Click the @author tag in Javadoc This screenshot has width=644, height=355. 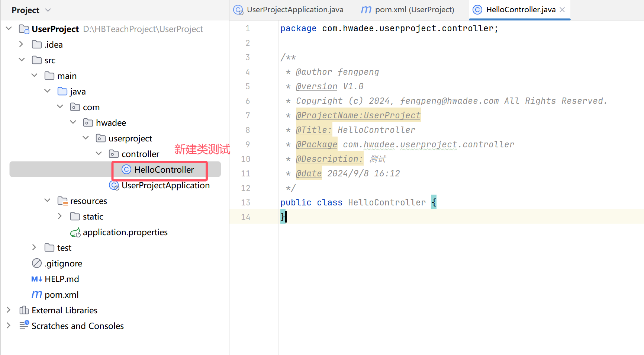pyautogui.click(x=314, y=72)
